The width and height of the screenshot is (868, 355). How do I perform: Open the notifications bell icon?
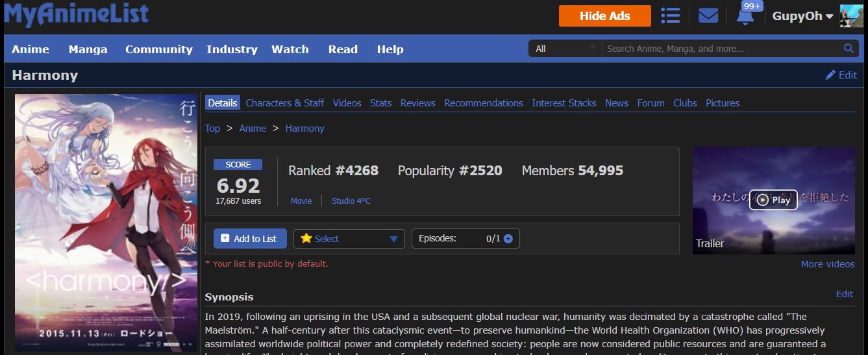(745, 16)
